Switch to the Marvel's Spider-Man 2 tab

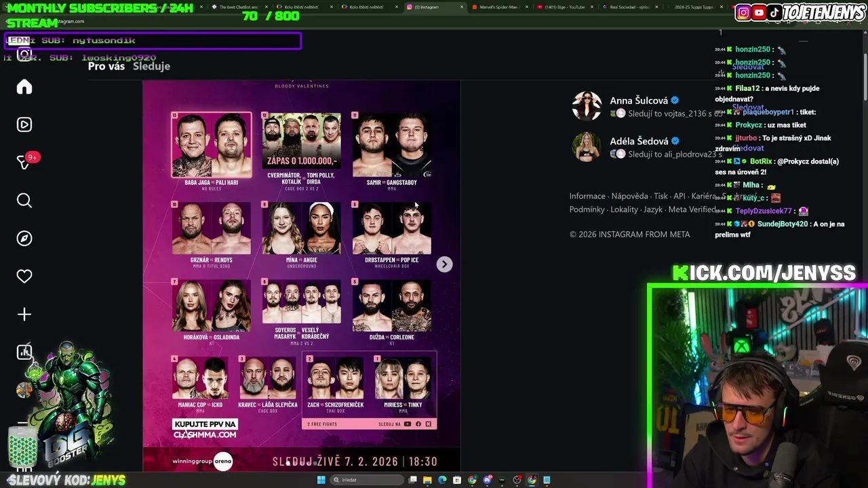499,7
